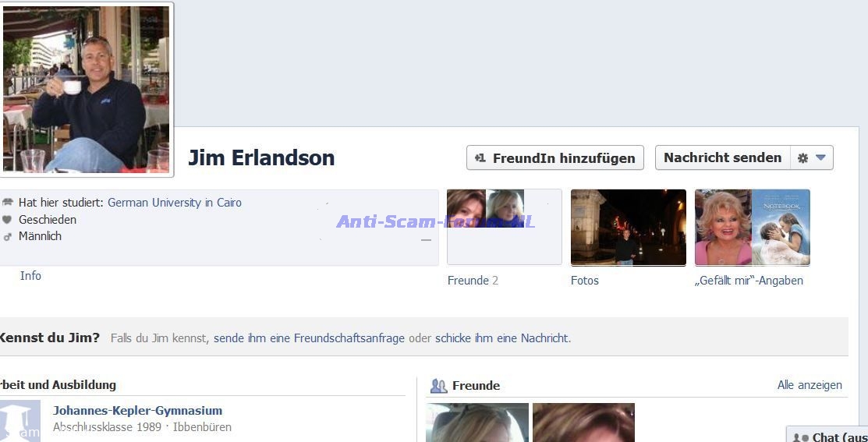868x442 pixels.
Task: Collapse the info box with the minus icon
Action: click(x=426, y=240)
